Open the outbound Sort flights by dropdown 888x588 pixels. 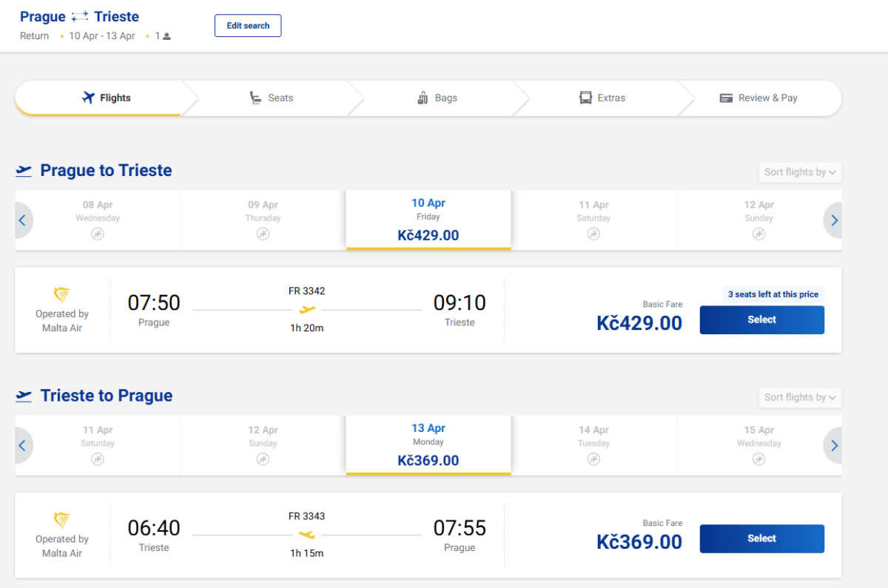point(800,172)
